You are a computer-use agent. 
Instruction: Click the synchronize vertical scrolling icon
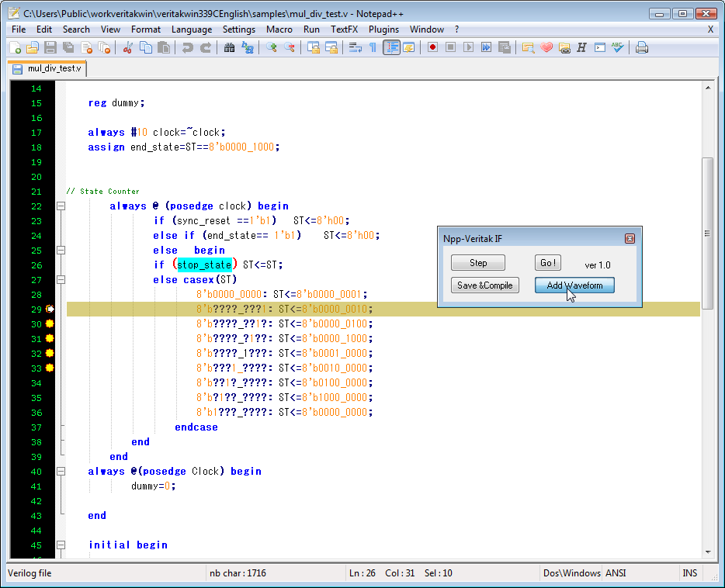314,47
